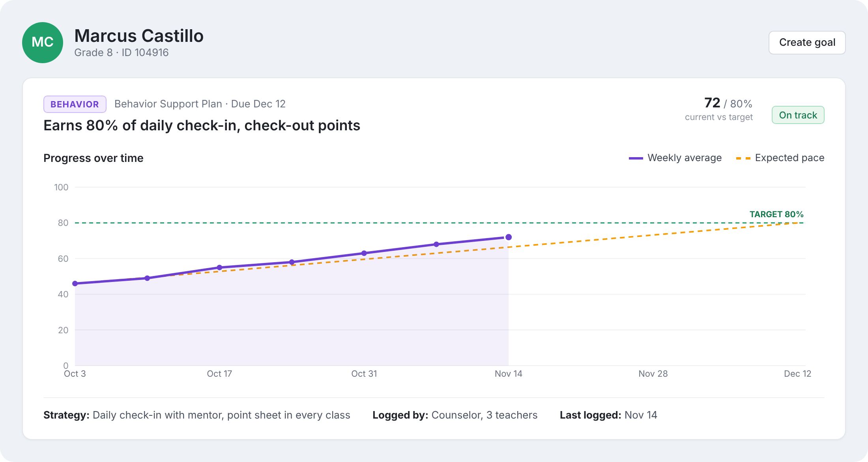Select the BEHAVIOR category tag

click(75, 104)
